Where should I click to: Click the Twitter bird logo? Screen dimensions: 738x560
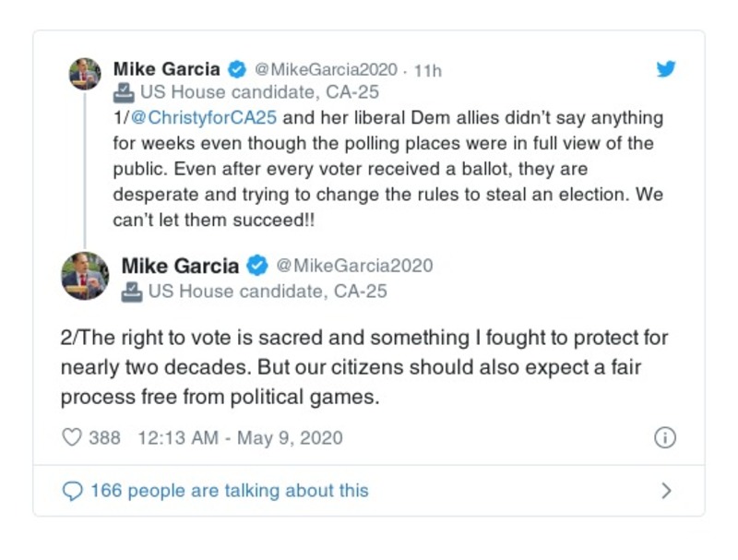(666, 69)
